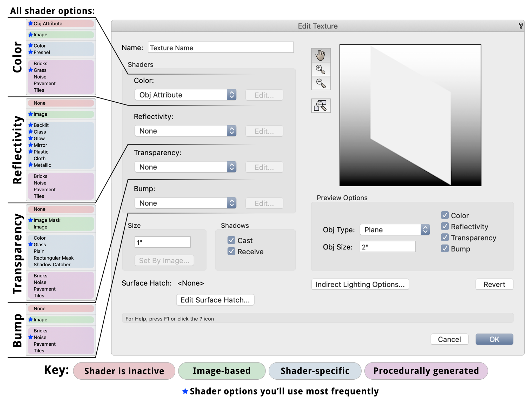Screen dimensions: 532x402
Task: Disable the Cast shadows checkbox
Action: (231, 240)
